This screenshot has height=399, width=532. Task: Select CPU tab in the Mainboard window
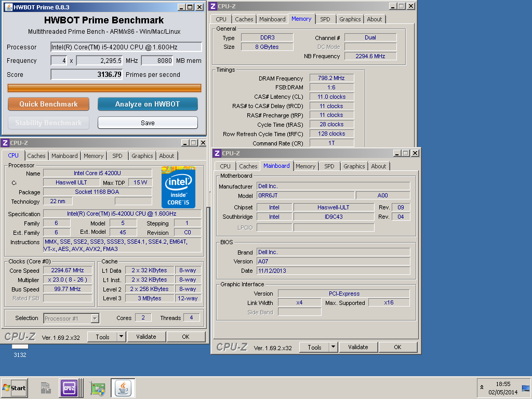click(225, 166)
